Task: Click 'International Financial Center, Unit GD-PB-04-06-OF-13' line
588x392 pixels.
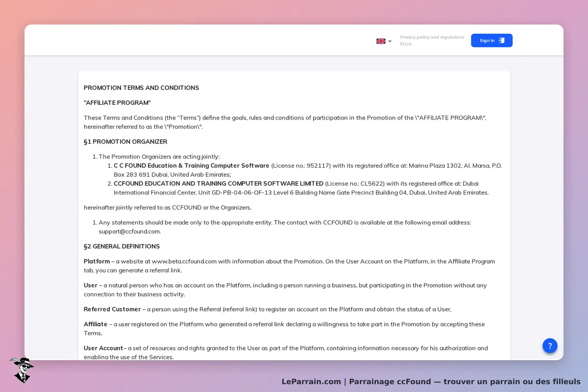Action: [301, 193]
